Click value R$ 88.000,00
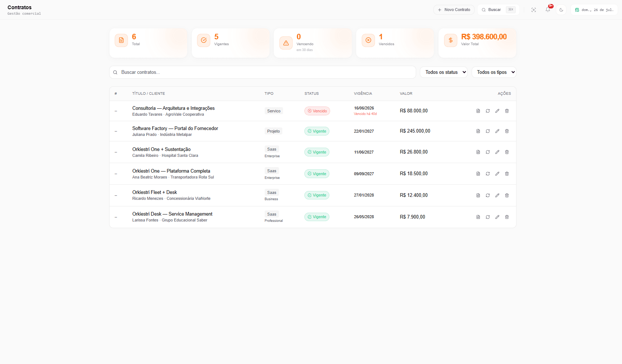This screenshot has width=622, height=364. point(414,111)
